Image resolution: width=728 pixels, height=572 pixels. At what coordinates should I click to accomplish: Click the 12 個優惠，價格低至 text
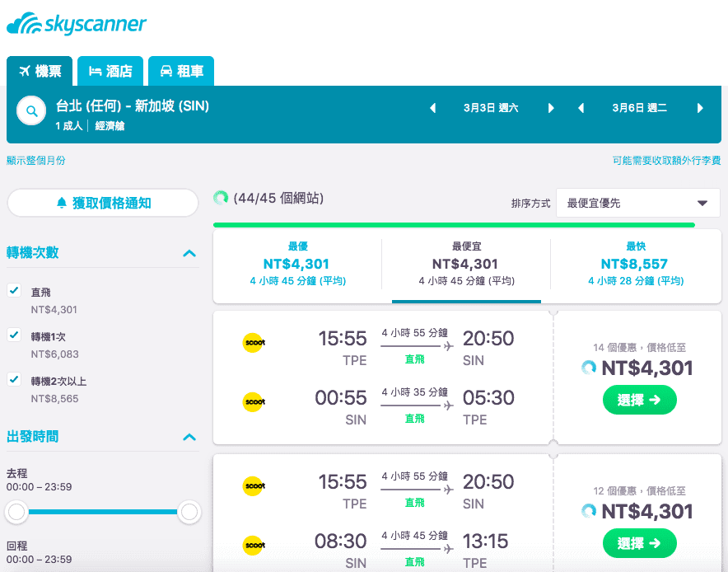point(639,491)
